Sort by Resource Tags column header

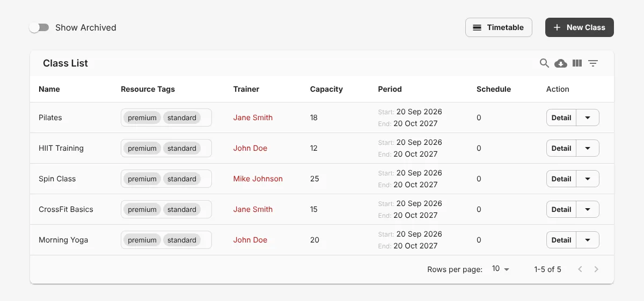pos(148,89)
